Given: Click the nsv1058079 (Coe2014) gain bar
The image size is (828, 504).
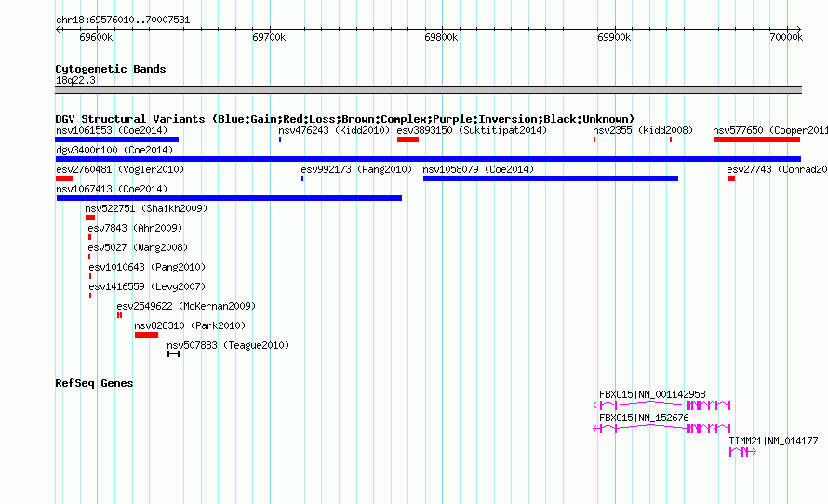Looking at the screenshot, I should click(551, 179).
